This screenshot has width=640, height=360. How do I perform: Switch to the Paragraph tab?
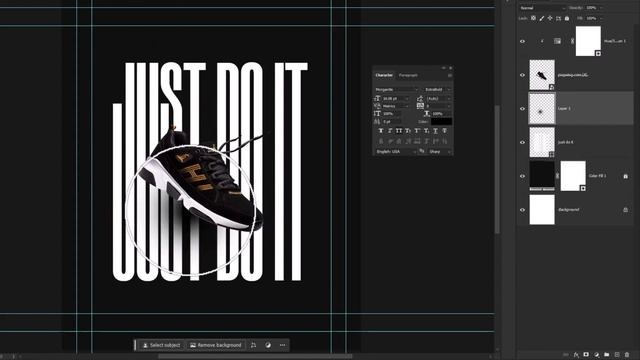point(408,76)
